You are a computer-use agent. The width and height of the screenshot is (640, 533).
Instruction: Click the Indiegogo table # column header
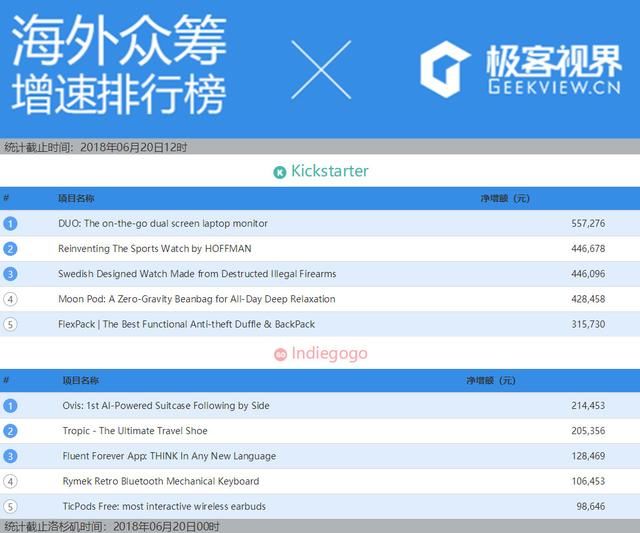[6, 380]
